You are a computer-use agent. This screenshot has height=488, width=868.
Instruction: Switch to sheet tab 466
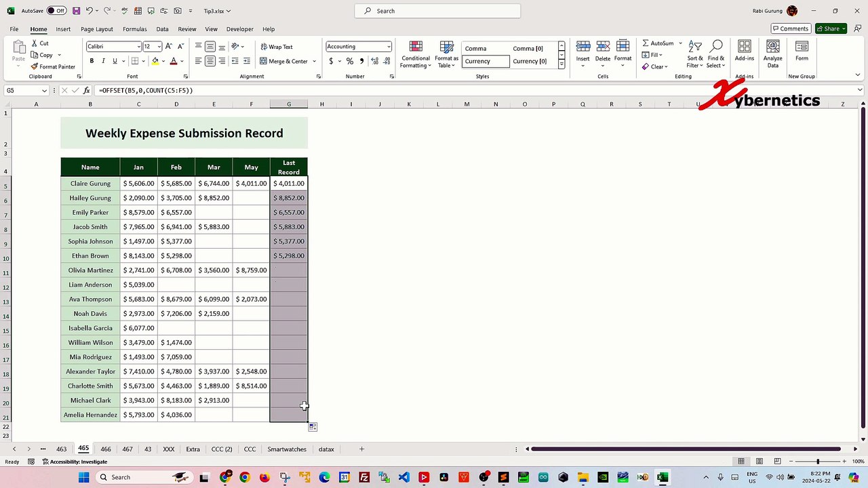[x=106, y=449]
